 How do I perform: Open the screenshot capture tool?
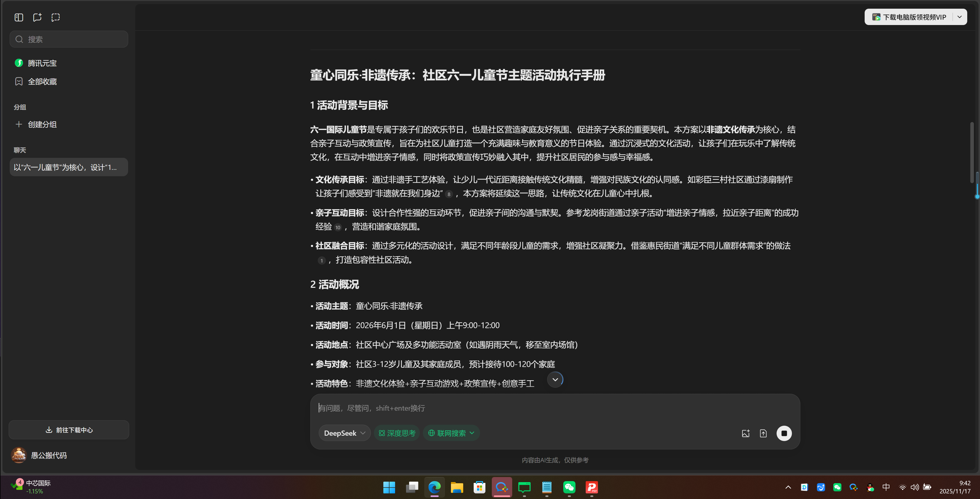(56, 17)
